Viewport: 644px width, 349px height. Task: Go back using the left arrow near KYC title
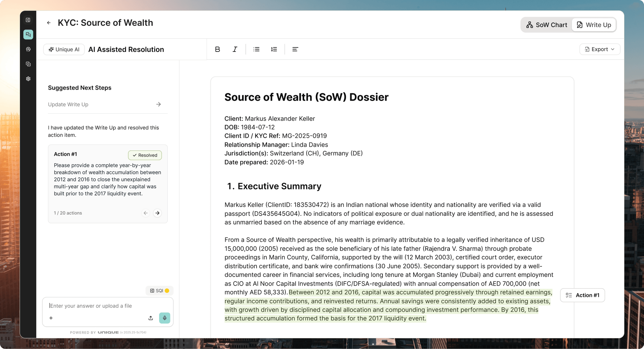coord(49,23)
